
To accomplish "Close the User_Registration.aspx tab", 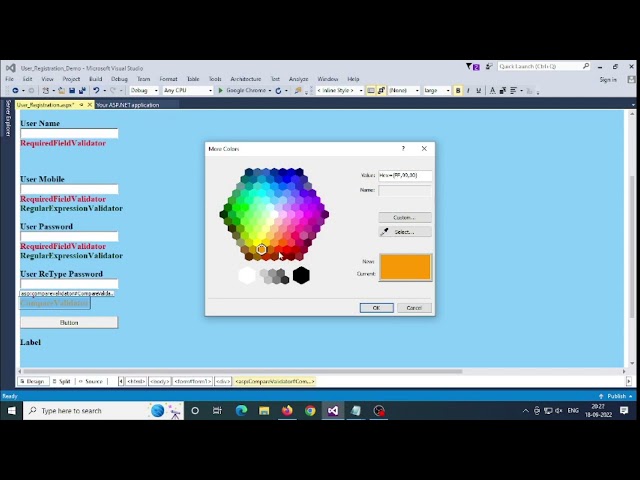I will click(x=90, y=105).
